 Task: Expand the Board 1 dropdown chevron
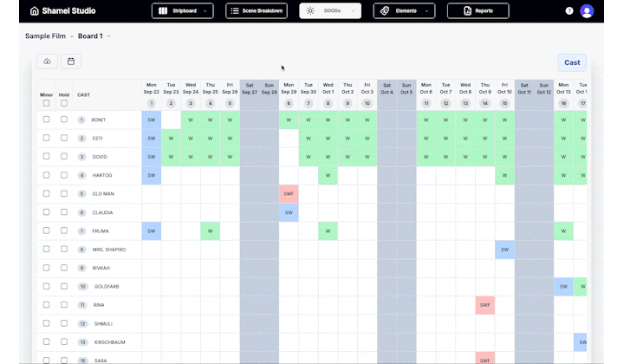point(109,36)
